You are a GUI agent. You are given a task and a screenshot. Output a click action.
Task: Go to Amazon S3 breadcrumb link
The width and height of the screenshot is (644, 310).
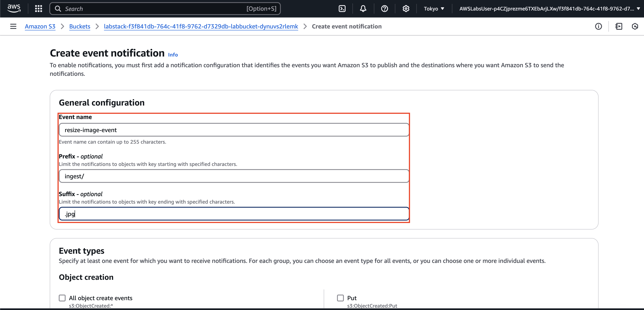coord(40,27)
